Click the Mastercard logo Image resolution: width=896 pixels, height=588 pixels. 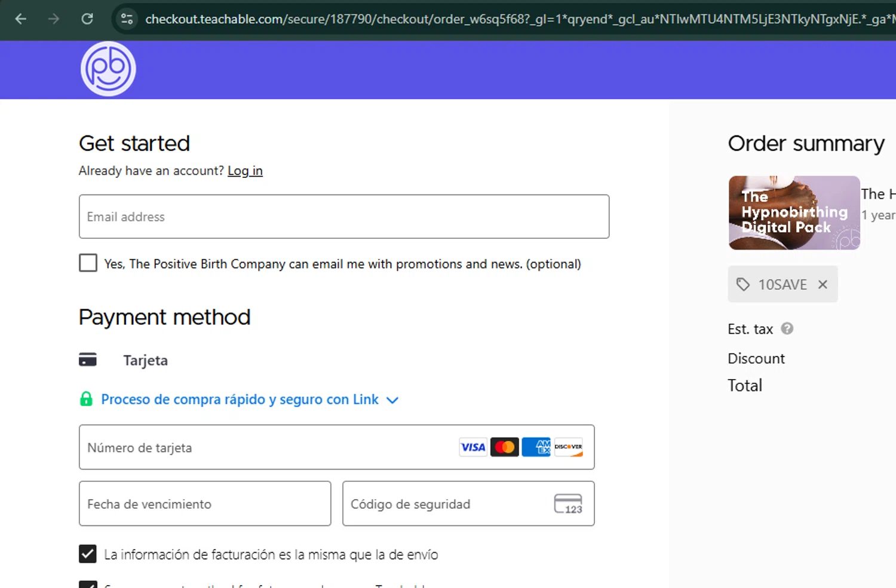(505, 447)
